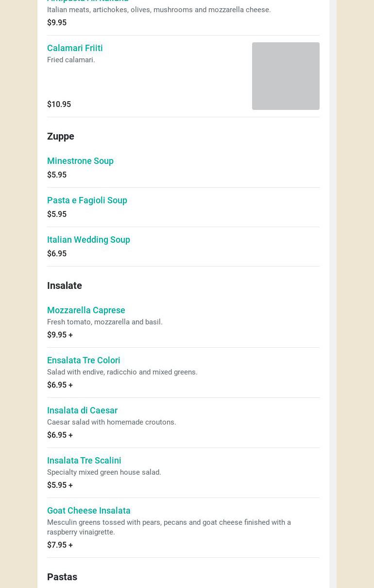Click the $6.95 price under Italian Wedding Soup
374x588 pixels.
[57, 254]
